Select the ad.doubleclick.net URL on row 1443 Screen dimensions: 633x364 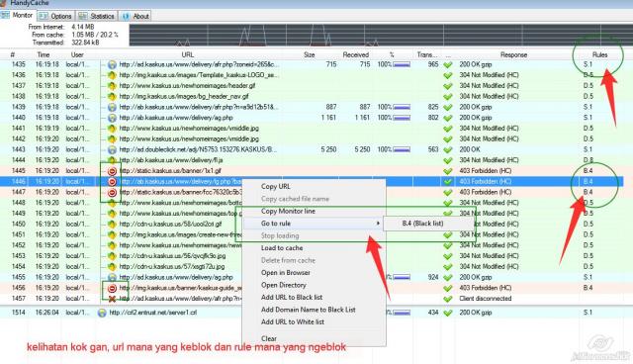198,149
